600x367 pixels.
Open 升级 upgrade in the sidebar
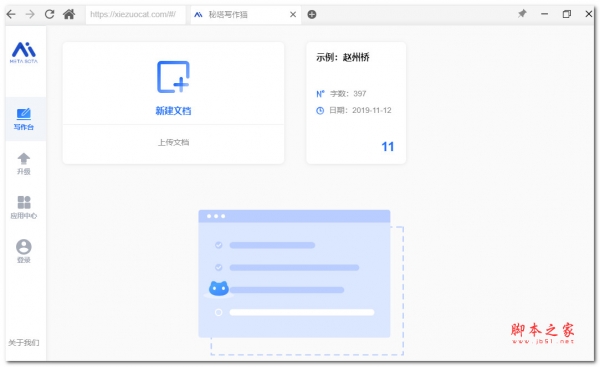click(24, 164)
